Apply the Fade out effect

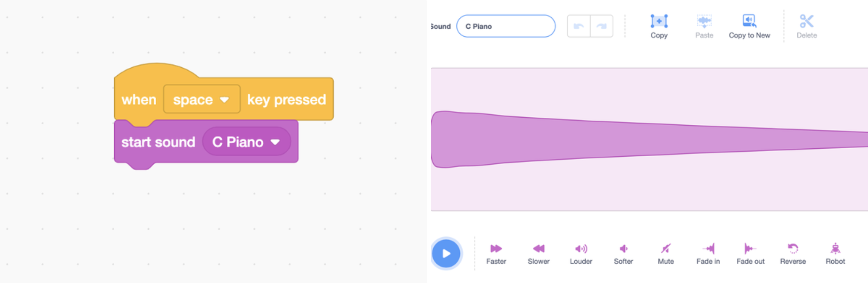click(x=750, y=249)
